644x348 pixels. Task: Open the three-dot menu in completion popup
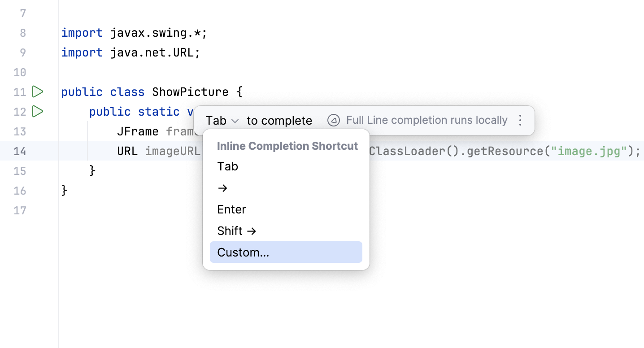[x=520, y=120]
